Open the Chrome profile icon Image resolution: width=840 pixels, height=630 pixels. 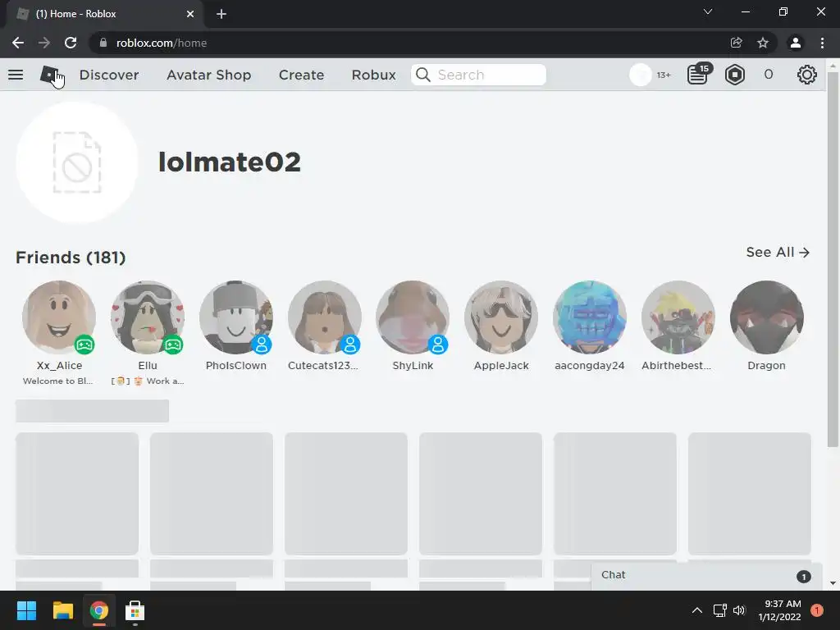tap(796, 43)
